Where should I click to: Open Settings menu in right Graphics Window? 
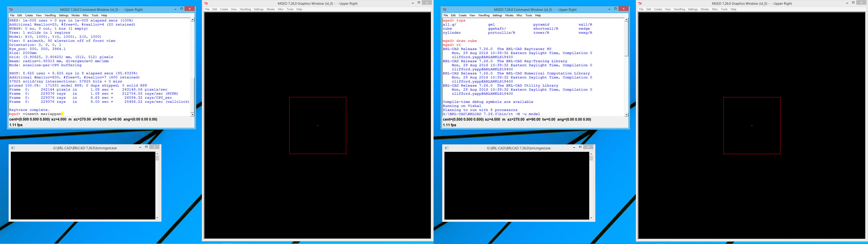point(693,9)
